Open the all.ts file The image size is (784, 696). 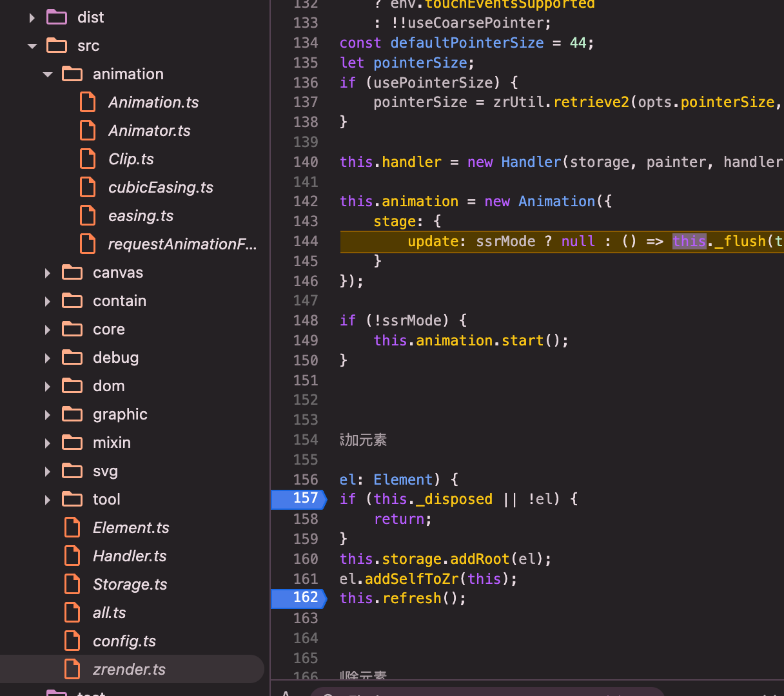(109, 613)
